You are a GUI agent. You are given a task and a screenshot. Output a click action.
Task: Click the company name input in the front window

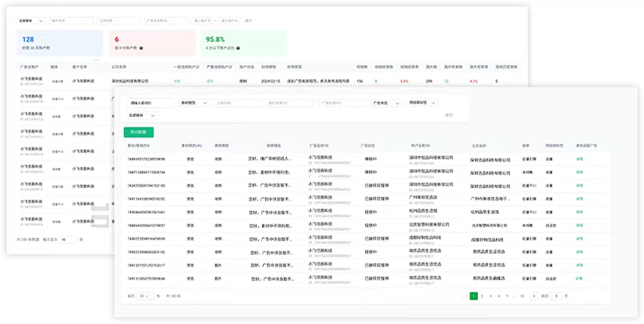pos(238,104)
